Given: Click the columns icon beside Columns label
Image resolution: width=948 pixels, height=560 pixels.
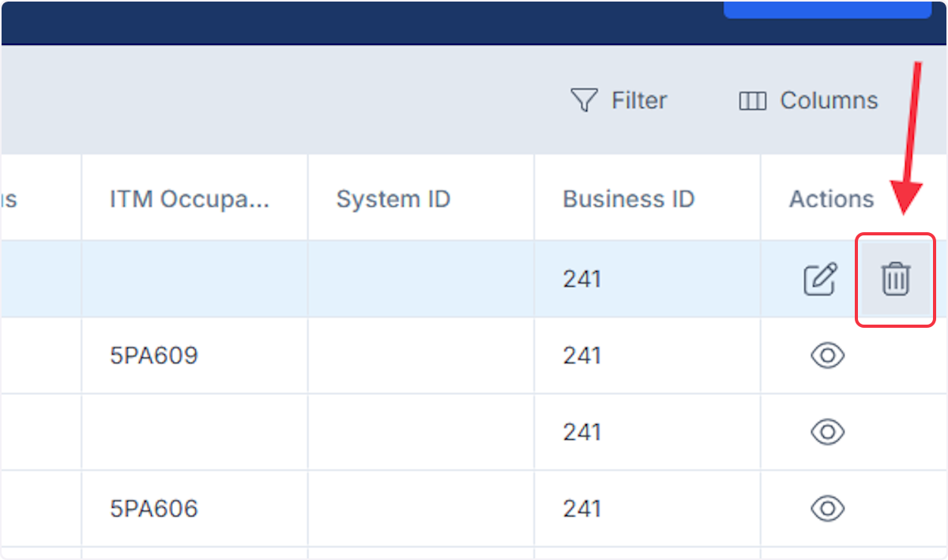Looking at the screenshot, I should (752, 101).
